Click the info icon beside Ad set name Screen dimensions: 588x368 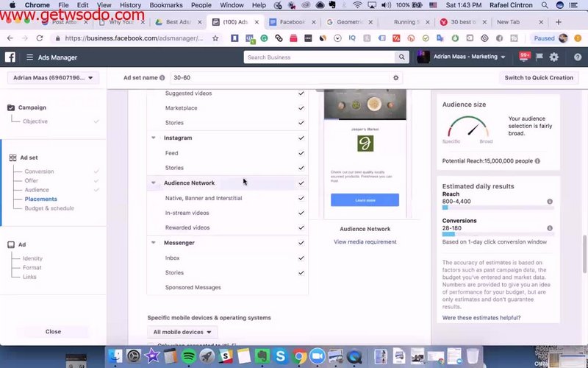[162, 78]
